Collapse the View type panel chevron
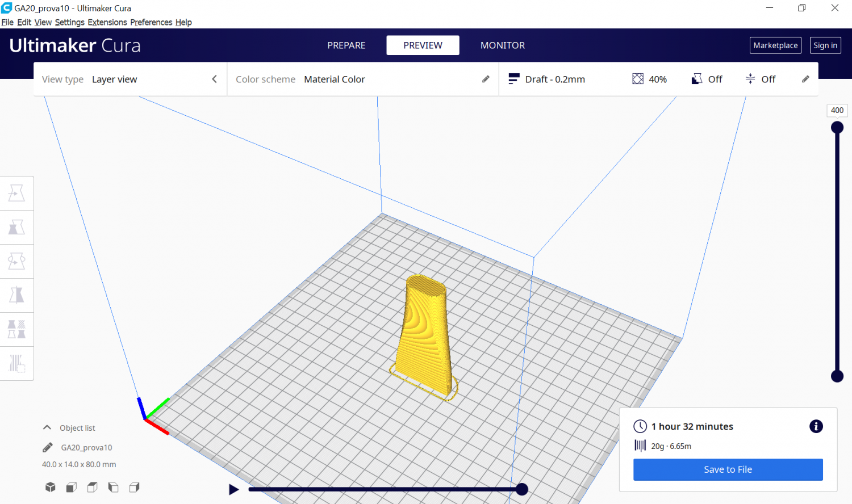Screen dimensions: 852x504 214,79
